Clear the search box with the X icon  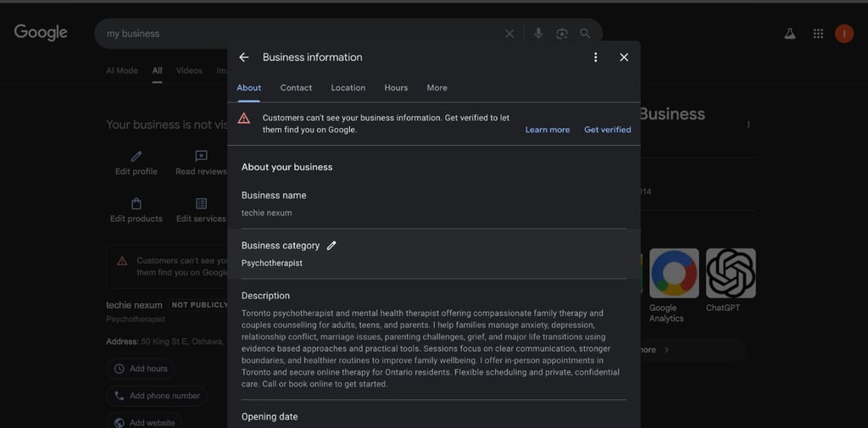pos(509,34)
